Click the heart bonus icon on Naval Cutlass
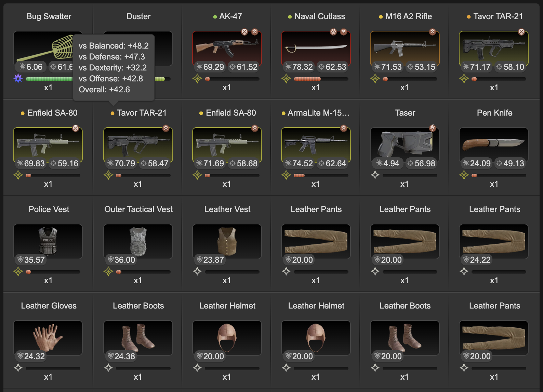Screen dimensions: 543x392 (344, 32)
